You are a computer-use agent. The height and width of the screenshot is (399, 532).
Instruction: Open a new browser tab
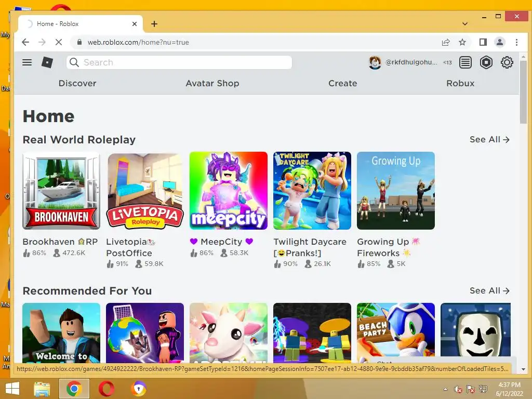pyautogui.click(x=154, y=24)
